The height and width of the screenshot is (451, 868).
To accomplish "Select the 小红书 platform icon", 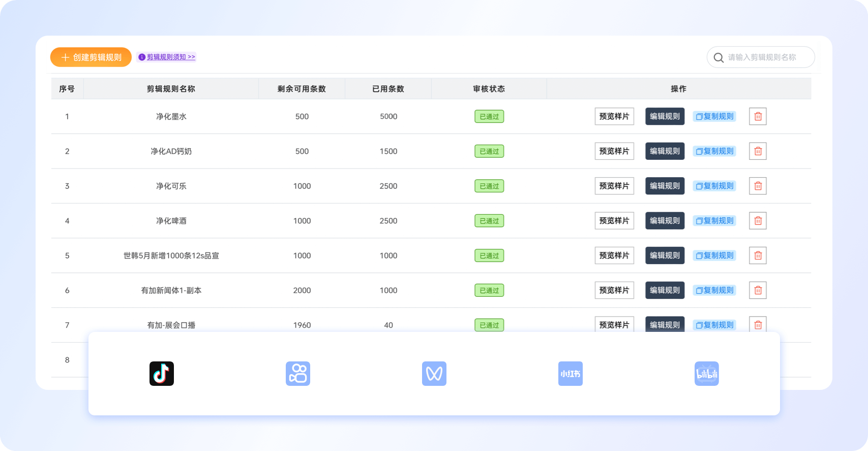I will coord(571,374).
